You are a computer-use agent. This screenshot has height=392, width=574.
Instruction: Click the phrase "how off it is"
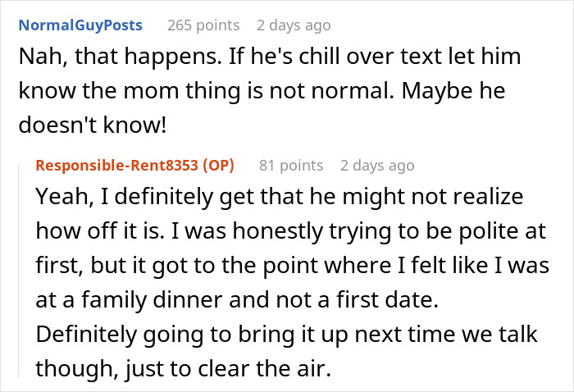click(89, 232)
